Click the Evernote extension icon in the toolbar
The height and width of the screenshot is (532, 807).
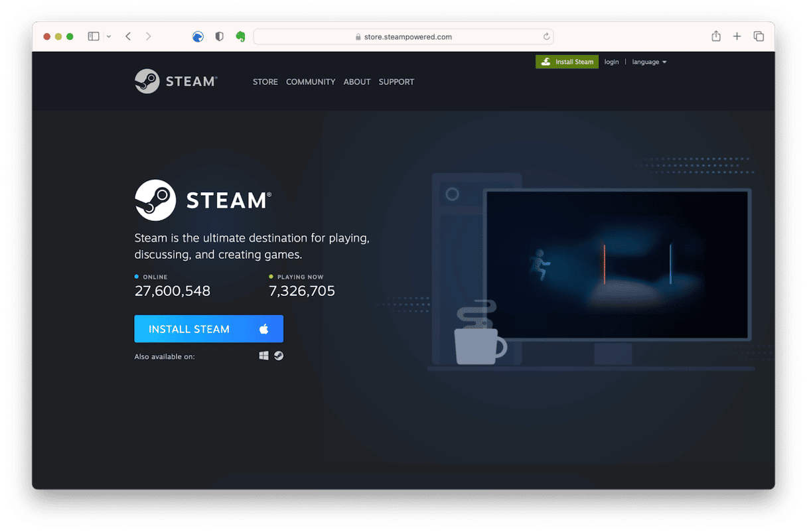click(x=241, y=36)
